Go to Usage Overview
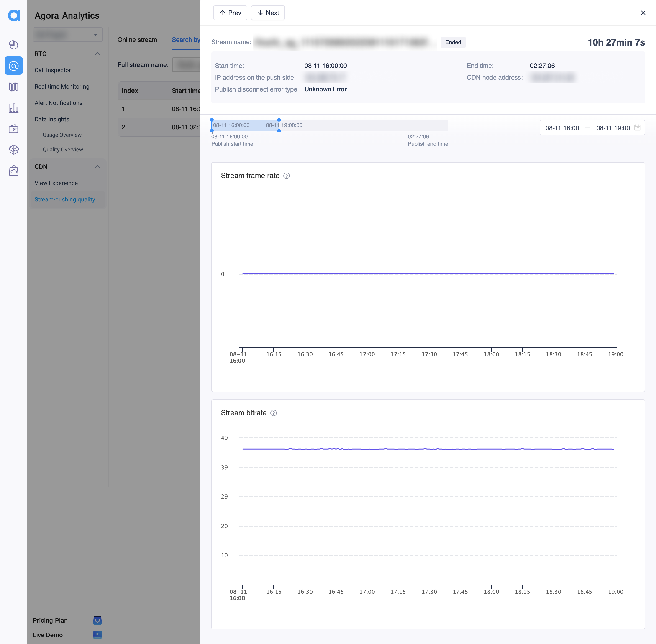 coord(62,135)
